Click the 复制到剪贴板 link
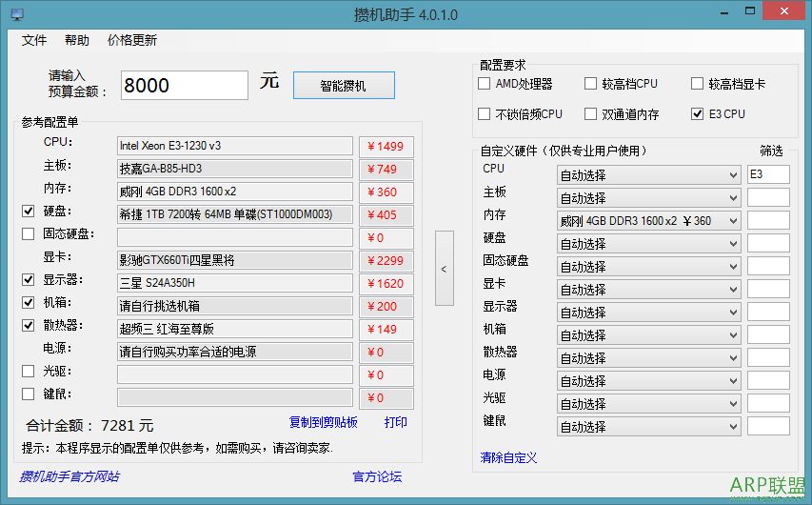The image size is (812, 505). coord(323,423)
